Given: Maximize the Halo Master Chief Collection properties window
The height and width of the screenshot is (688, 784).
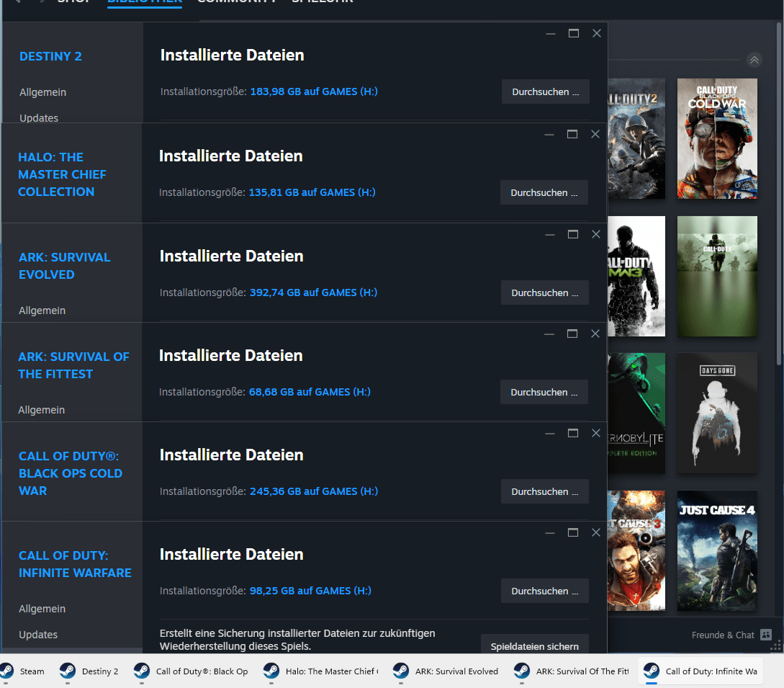Looking at the screenshot, I should 572,134.
